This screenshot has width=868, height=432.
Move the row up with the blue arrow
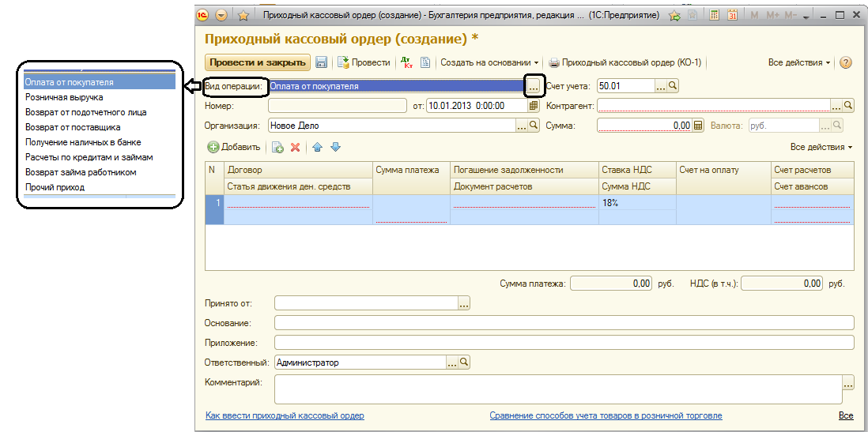click(x=318, y=147)
